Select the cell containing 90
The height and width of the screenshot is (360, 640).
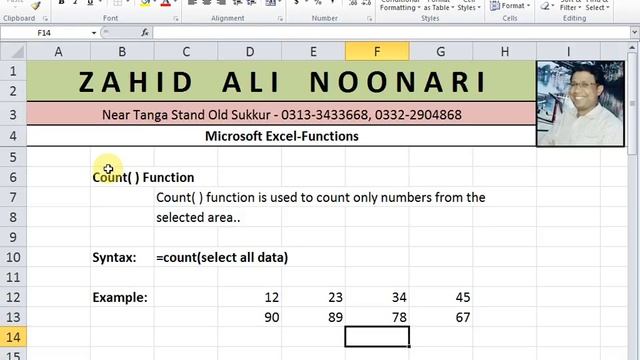pyautogui.click(x=250, y=317)
